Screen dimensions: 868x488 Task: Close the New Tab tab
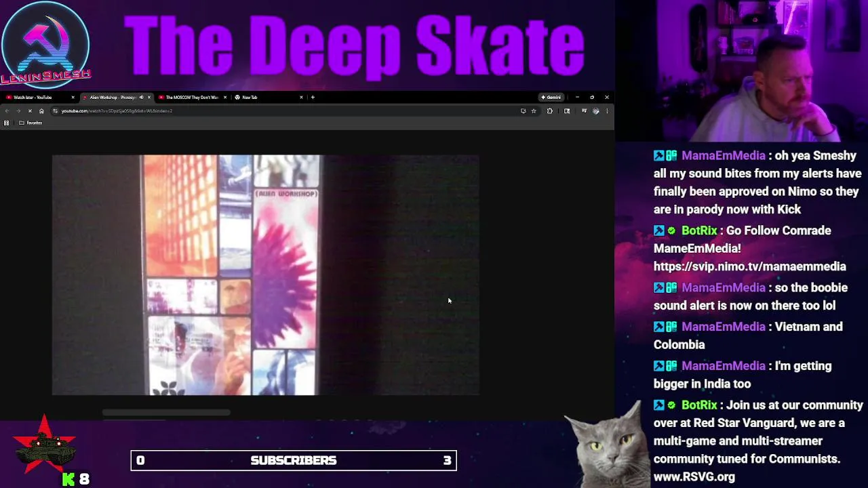click(301, 97)
